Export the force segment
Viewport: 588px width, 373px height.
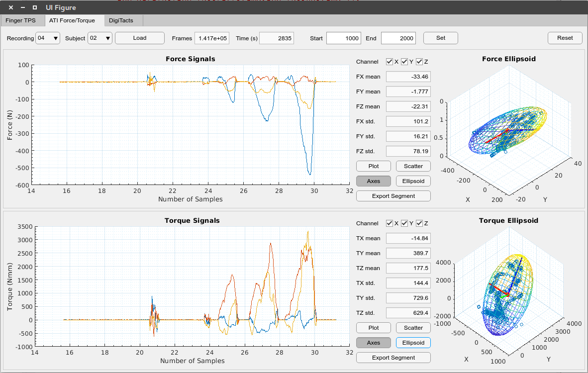[393, 195]
